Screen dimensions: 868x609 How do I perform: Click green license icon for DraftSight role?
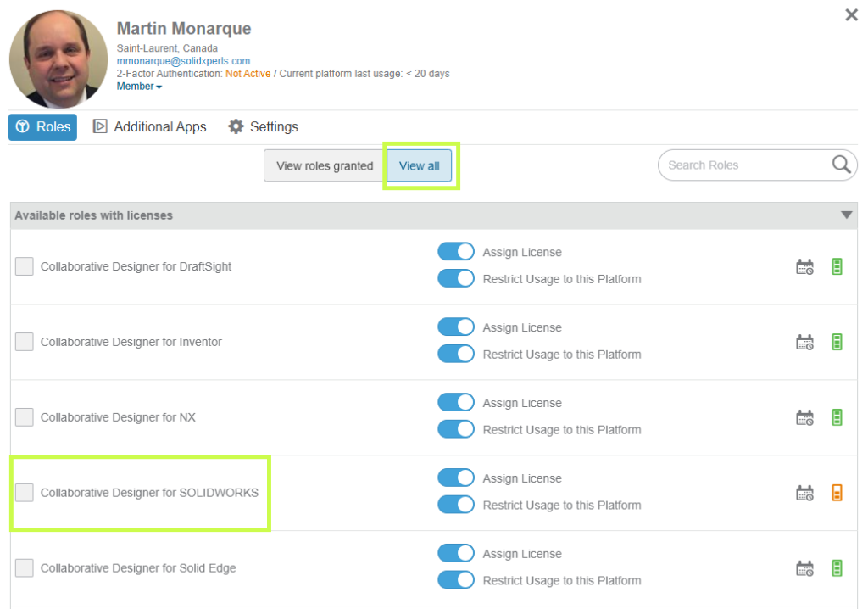click(x=837, y=266)
